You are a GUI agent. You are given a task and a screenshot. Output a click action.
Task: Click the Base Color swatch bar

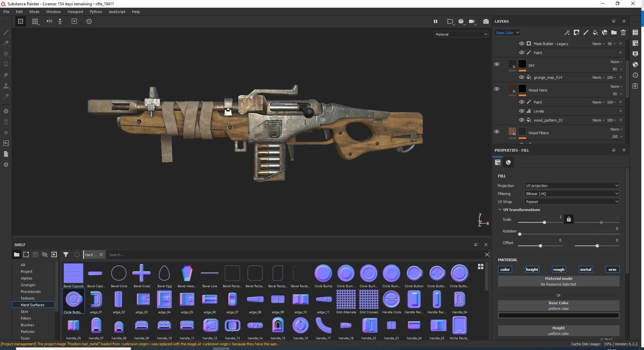558,316
